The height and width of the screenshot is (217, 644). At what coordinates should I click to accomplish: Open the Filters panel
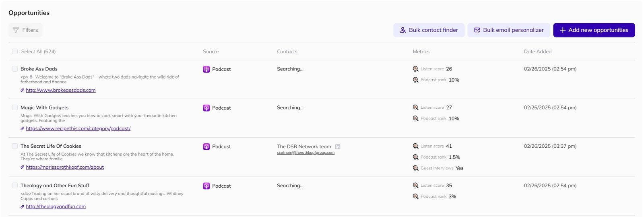click(x=25, y=30)
